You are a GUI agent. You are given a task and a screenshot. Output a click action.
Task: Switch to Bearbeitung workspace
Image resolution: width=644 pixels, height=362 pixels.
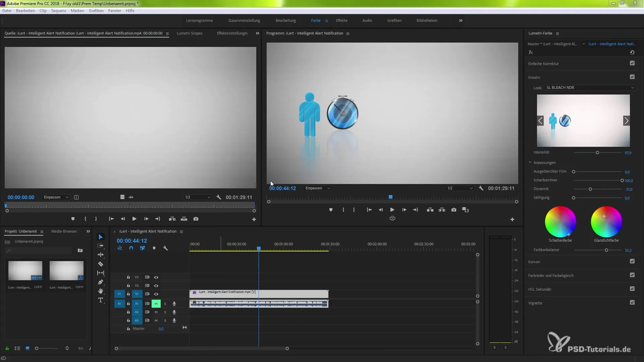coord(286,21)
